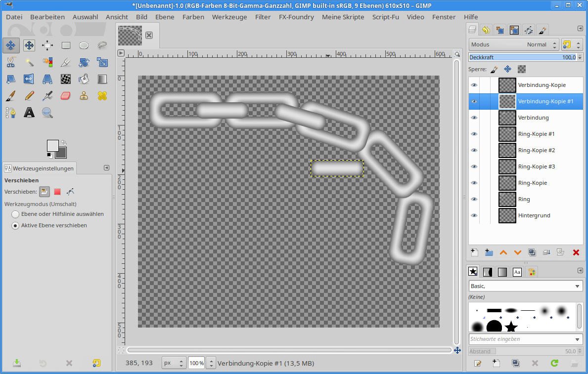Duplicate the active layer
Screen dimensions: 588x374
(x=532, y=252)
